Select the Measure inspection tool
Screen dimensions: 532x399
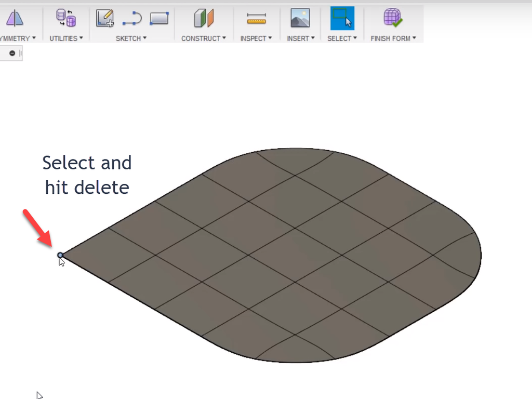[x=256, y=18]
